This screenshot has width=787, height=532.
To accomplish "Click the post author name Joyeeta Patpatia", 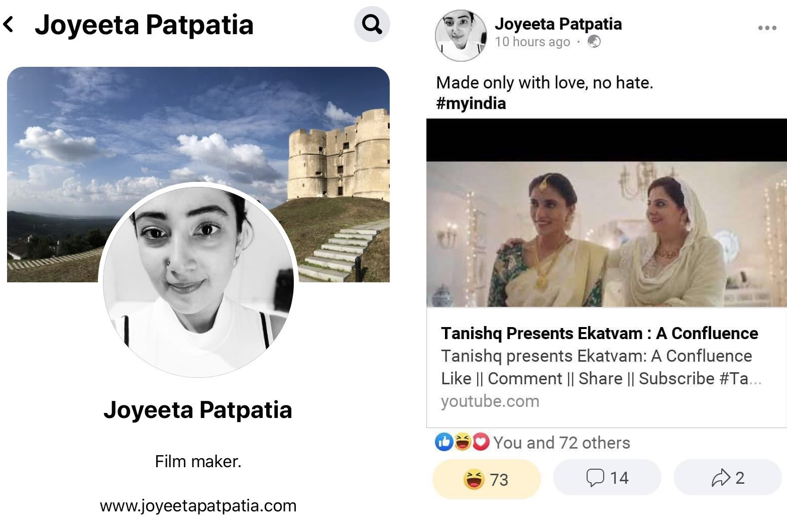I will (x=558, y=24).
